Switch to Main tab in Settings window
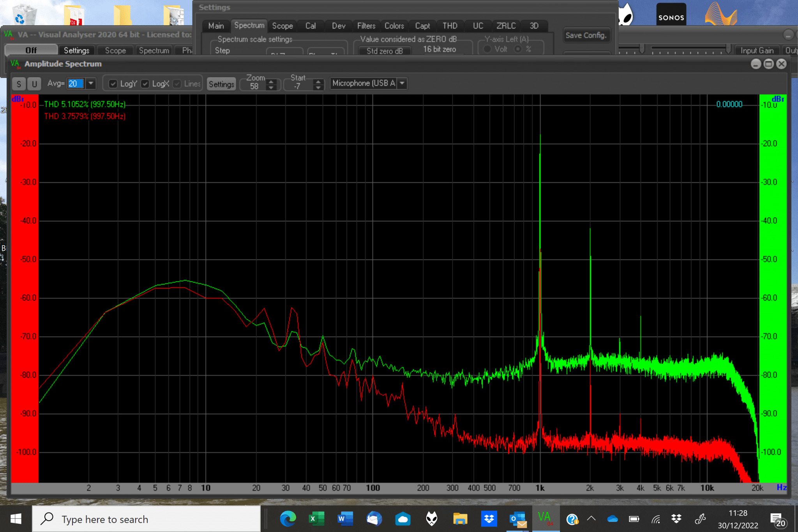This screenshot has height=532, width=798. (x=216, y=26)
